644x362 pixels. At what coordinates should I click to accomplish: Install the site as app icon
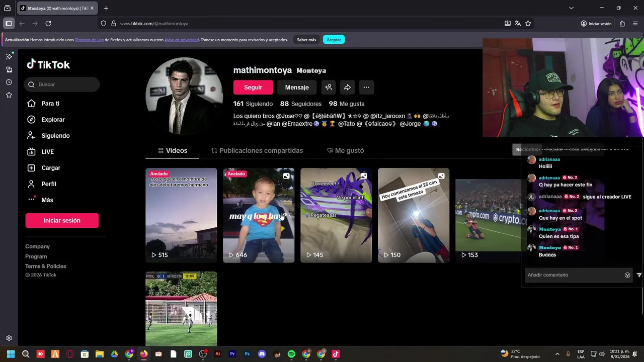tap(508, 24)
